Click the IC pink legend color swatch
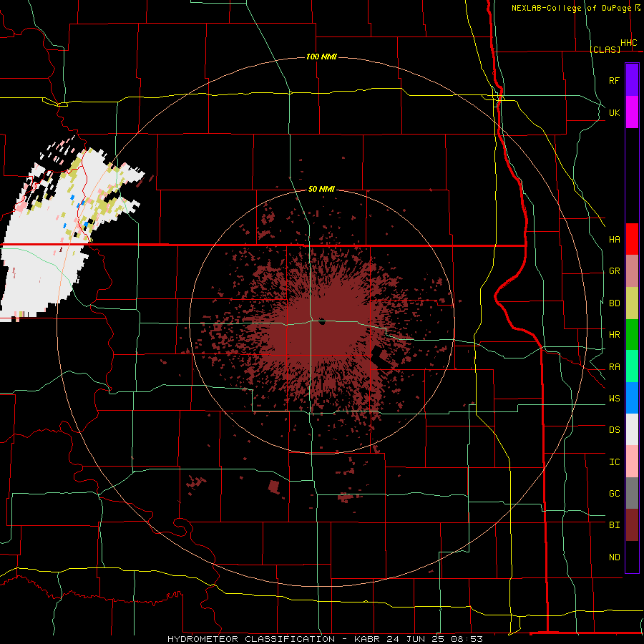Screen dimensions: 644x644 tap(632, 462)
